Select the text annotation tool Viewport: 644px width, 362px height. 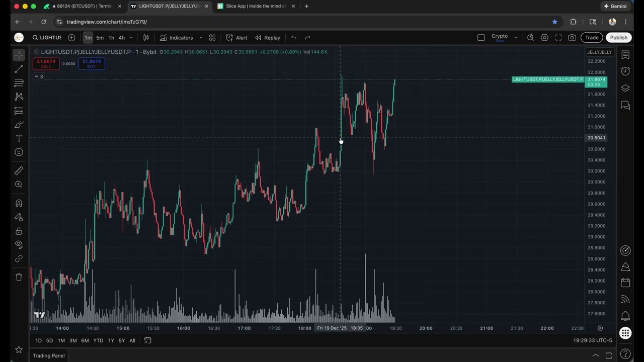coord(19,138)
